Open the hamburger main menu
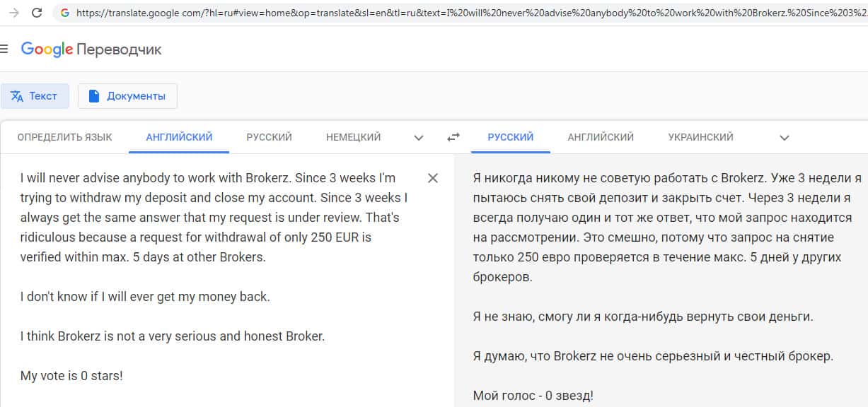This screenshot has height=407, width=868. point(4,49)
